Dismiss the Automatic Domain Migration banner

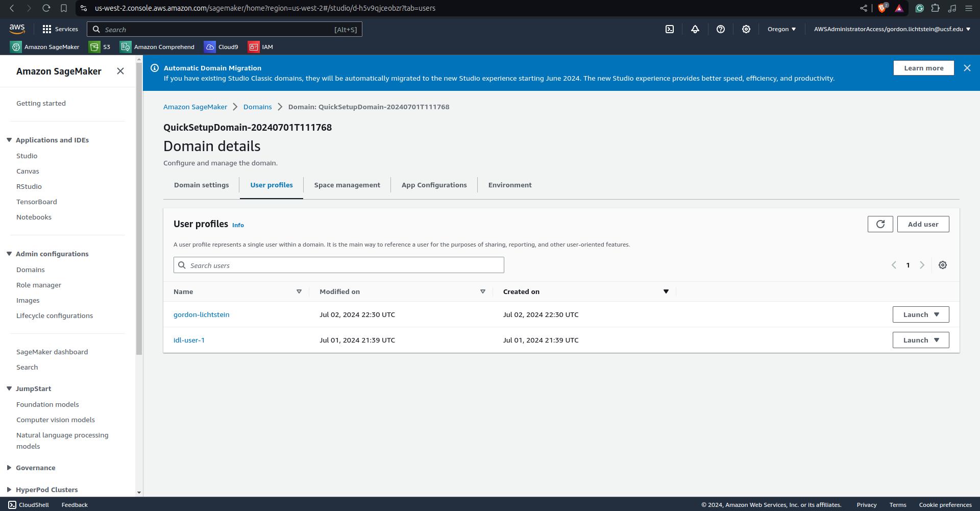coord(967,68)
